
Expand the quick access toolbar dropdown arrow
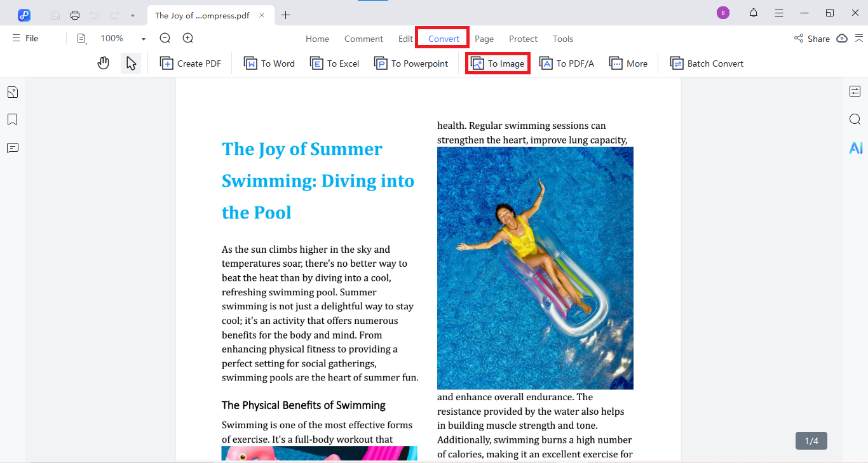(x=132, y=15)
